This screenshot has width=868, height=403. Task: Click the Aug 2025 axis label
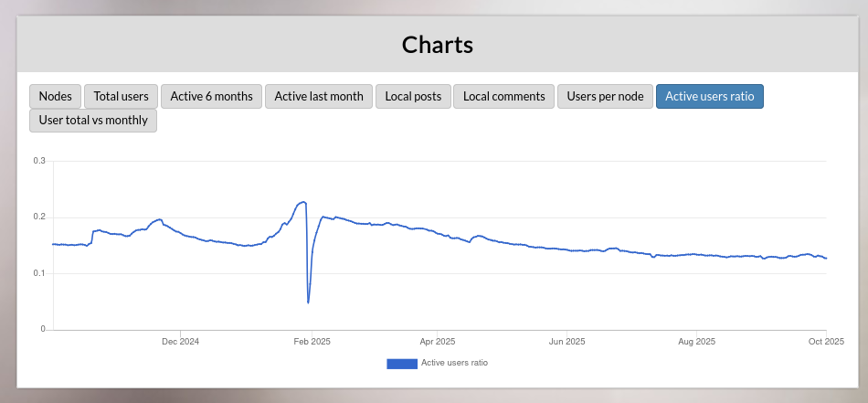tap(697, 342)
